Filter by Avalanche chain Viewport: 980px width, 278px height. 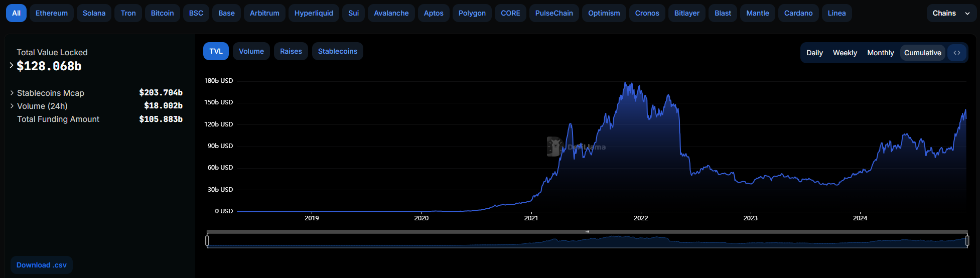click(x=391, y=13)
